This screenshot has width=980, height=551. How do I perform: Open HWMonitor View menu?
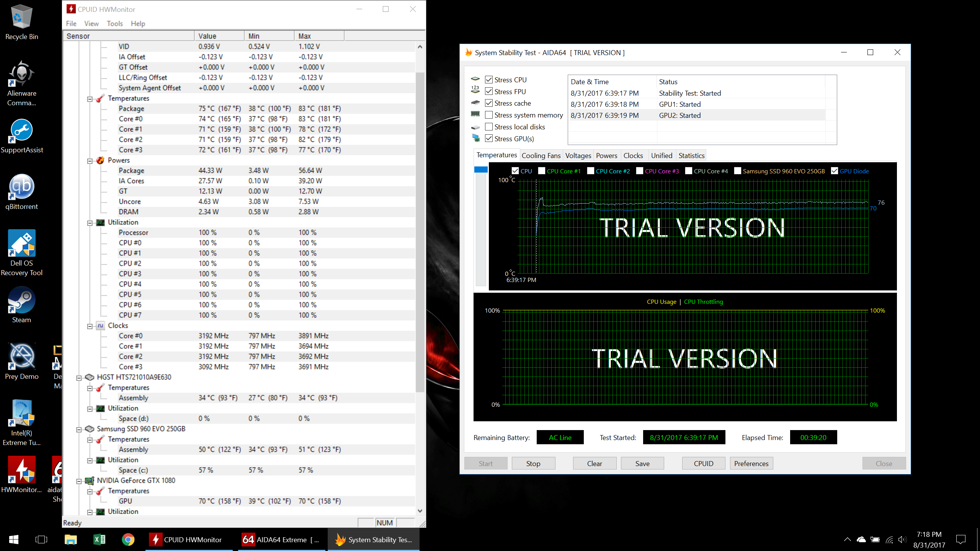click(91, 24)
